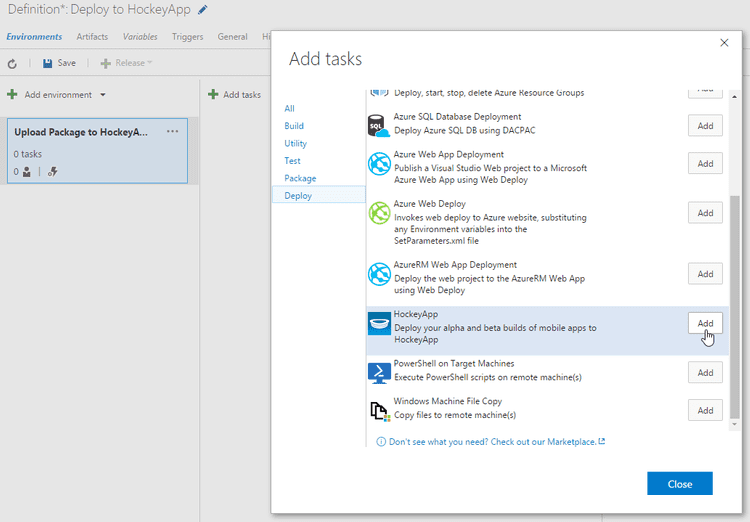This screenshot has width=750, height=522.
Task: Click the 'Add tasks' dialog heading
Action: click(325, 59)
